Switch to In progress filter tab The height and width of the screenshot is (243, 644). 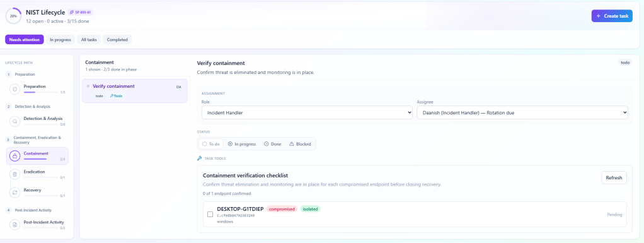[x=60, y=40]
